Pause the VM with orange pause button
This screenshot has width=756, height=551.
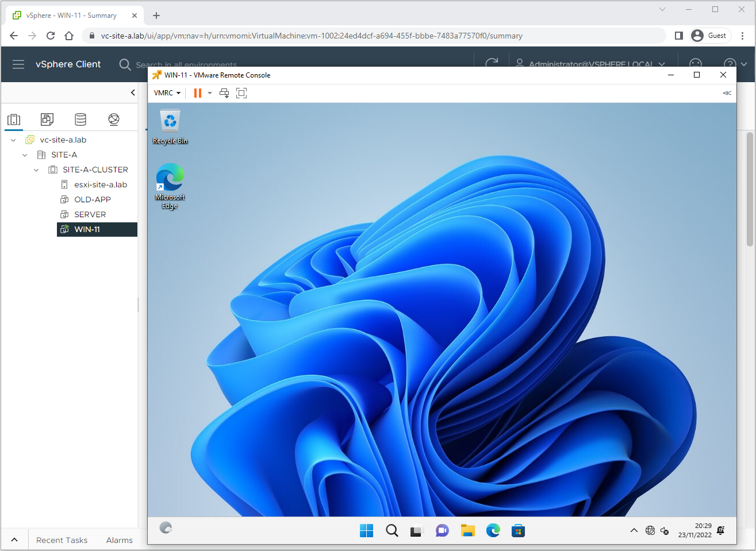tap(198, 93)
